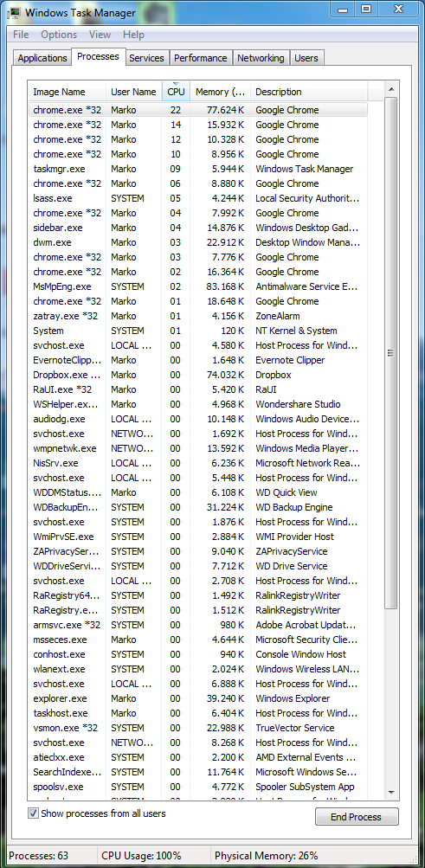425x868 pixels.
Task: Switch to the Users tab
Action: pyautogui.click(x=306, y=58)
